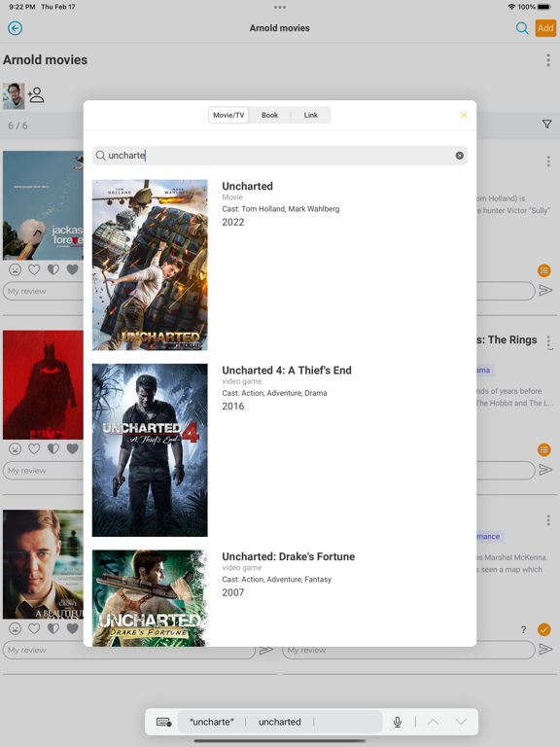
Task: Open search with the magnifier icon in header
Action: click(x=522, y=28)
